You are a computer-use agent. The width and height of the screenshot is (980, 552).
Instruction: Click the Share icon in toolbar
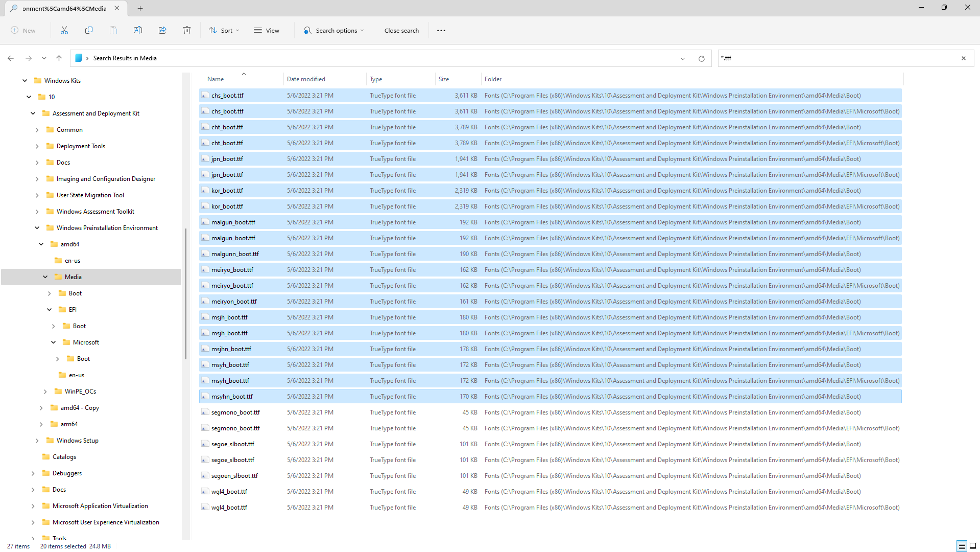pos(162,31)
